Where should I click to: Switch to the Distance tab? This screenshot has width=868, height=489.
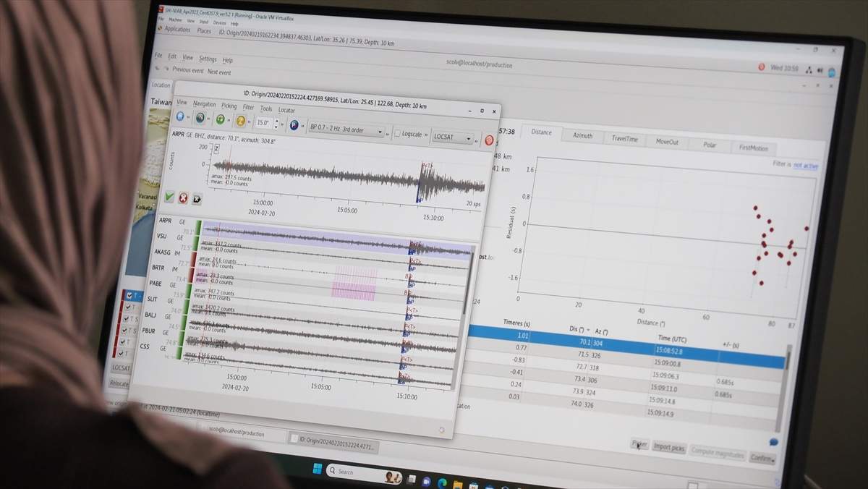pos(541,132)
